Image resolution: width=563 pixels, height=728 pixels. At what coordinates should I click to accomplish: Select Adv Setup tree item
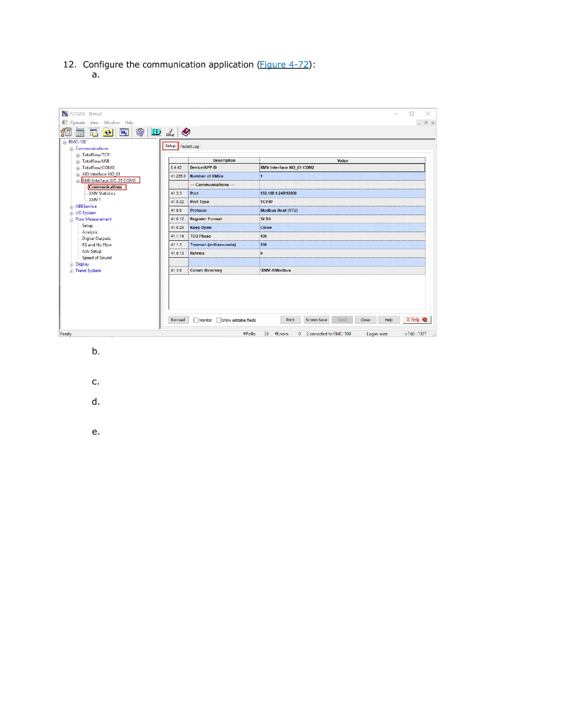(x=92, y=251)
